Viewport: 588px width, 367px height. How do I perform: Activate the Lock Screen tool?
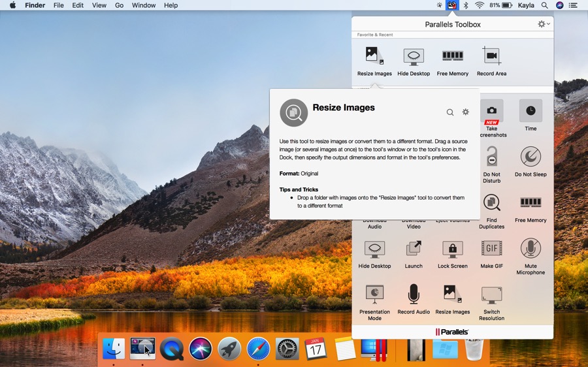point(452,254)
